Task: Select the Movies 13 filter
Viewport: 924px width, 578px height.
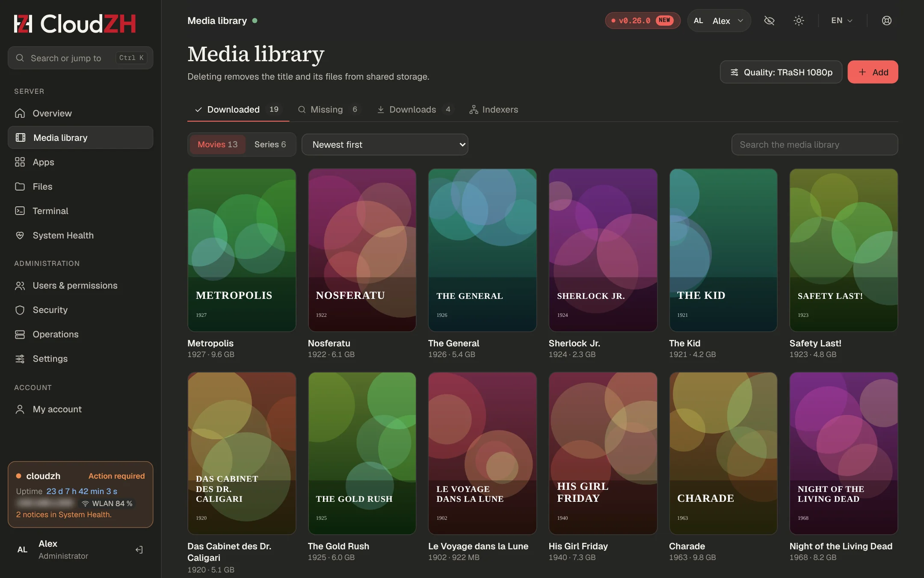Action: (x=217, y=144)
